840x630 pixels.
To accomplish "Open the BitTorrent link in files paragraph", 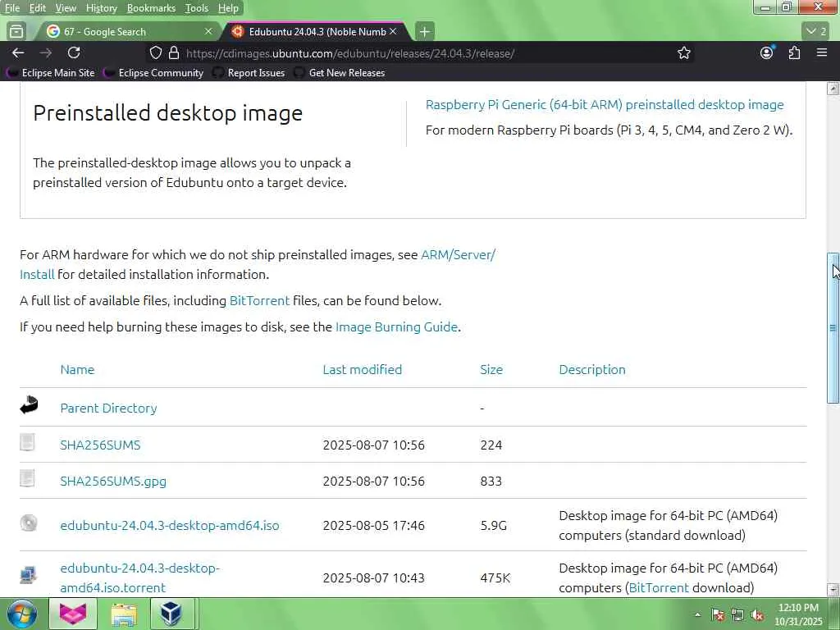I will coord(259,300).
